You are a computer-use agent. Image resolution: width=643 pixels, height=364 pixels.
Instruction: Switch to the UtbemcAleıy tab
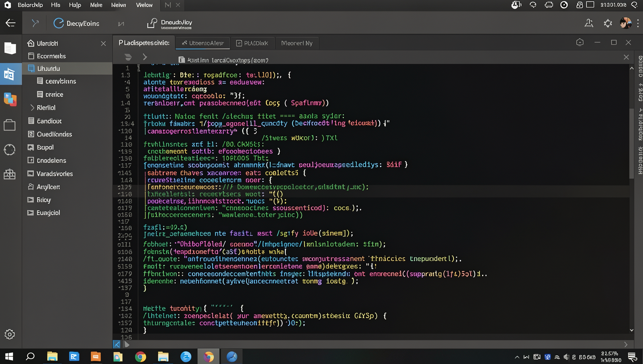tap(203, 43)
